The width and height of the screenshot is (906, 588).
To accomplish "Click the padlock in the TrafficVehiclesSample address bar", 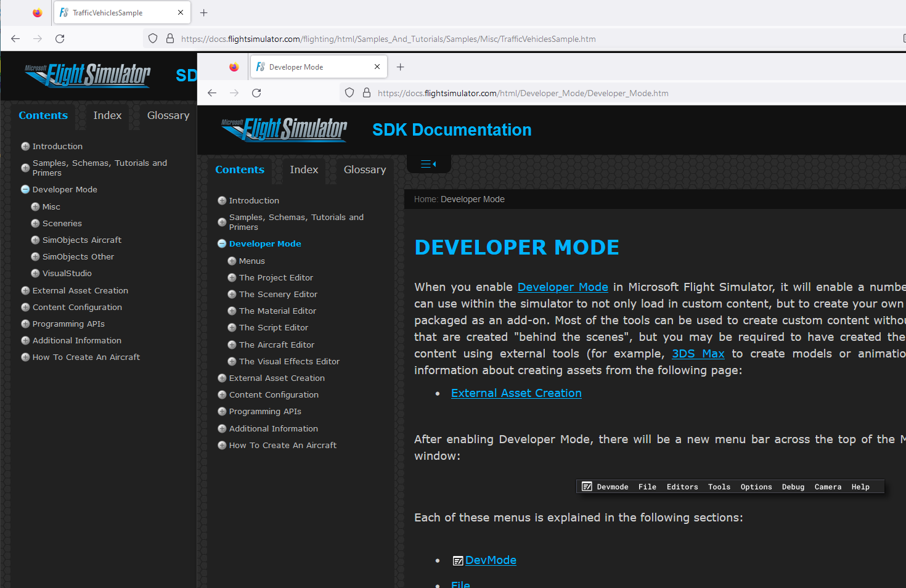I will coord(170,39).
